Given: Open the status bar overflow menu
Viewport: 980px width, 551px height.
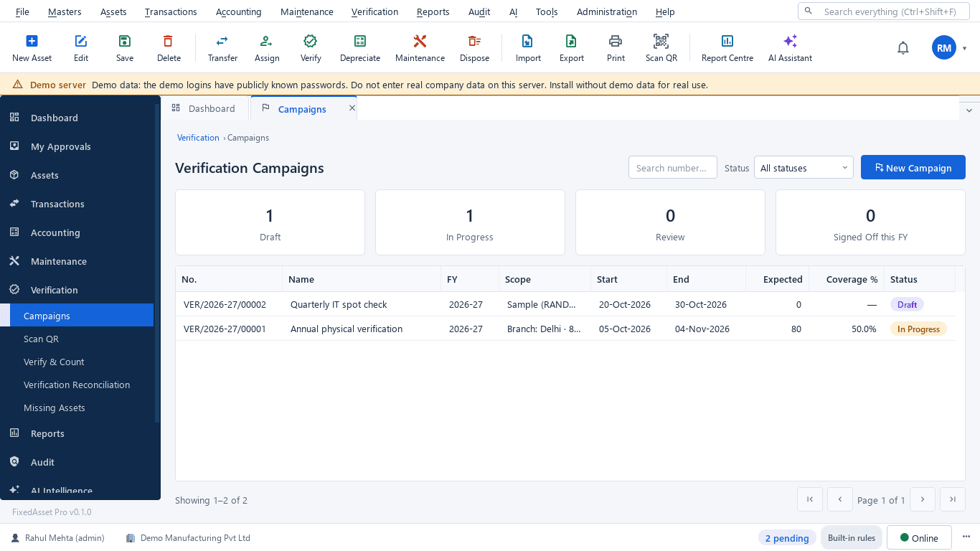Looking at the screenshot, I should point(966,537).
